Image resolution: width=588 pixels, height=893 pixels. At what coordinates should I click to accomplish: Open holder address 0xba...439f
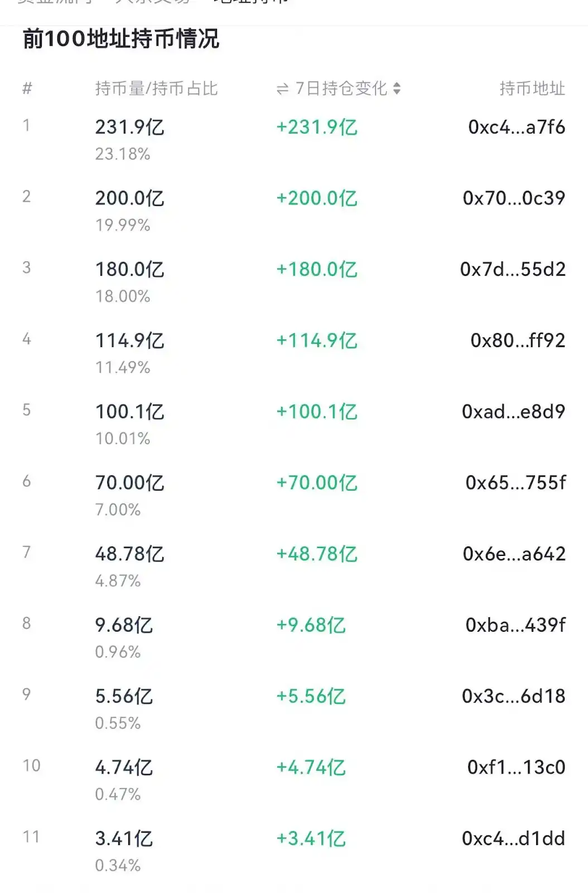515,625
